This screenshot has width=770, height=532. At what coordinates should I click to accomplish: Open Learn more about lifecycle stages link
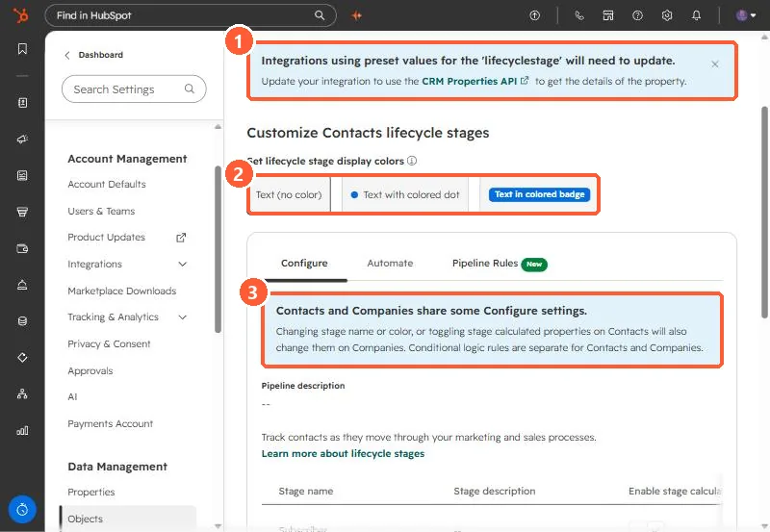(x=343, y=453)
